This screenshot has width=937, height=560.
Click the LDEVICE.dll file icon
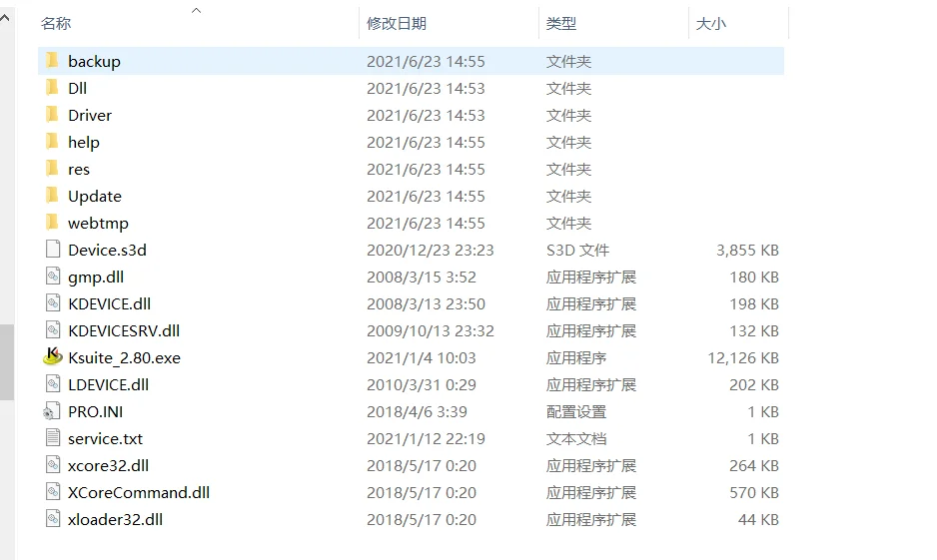53,384
